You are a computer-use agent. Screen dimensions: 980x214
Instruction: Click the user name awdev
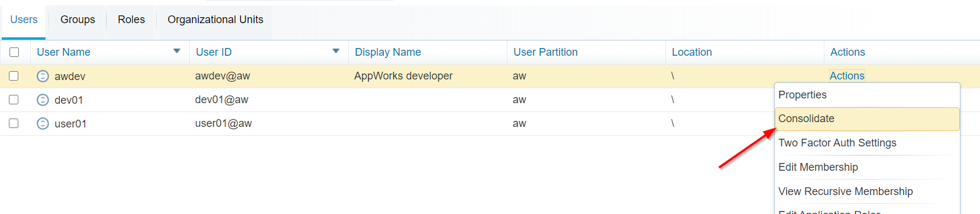coord(70,76)
